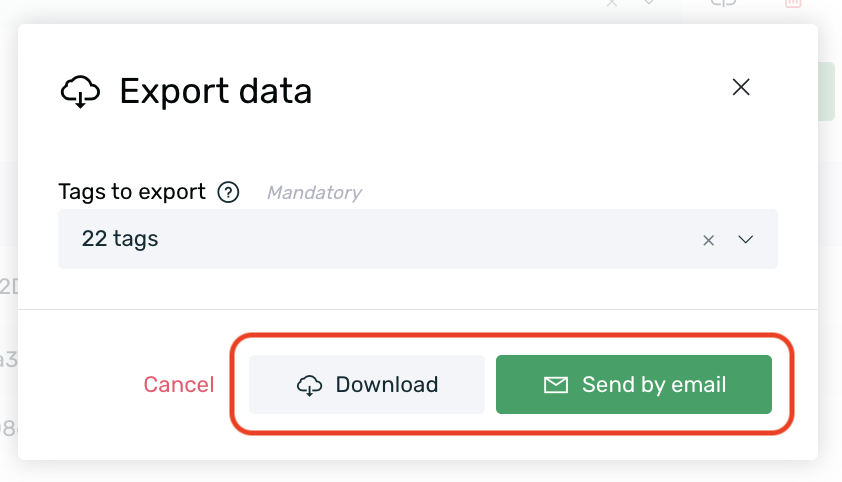The width and height of the screenshot is (842, 482).
Task: Download the exported data
Action: coord(367,384)
